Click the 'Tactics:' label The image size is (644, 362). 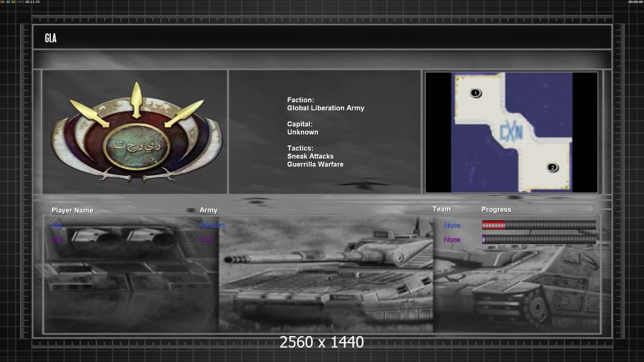click(x=300, y=148)
